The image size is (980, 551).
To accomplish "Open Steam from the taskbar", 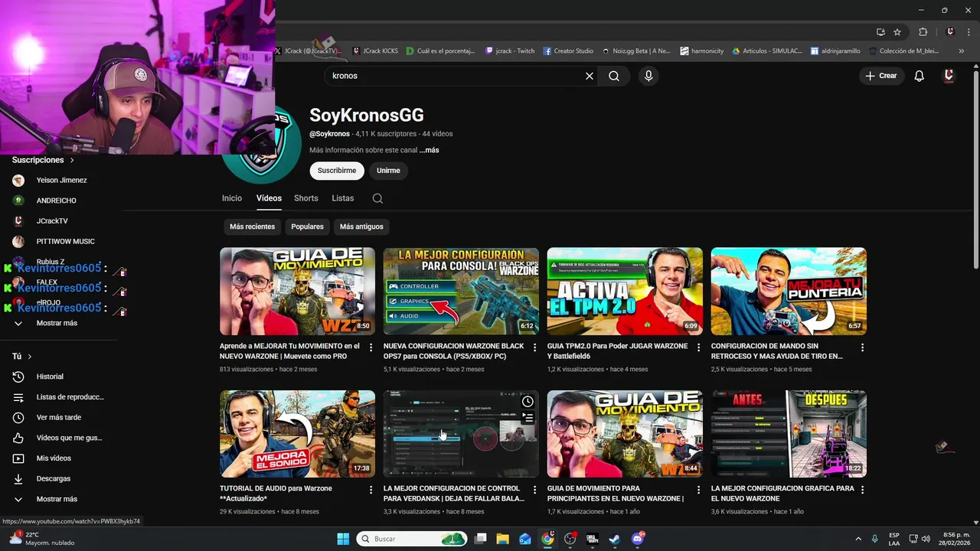I will tap(615, 539).
